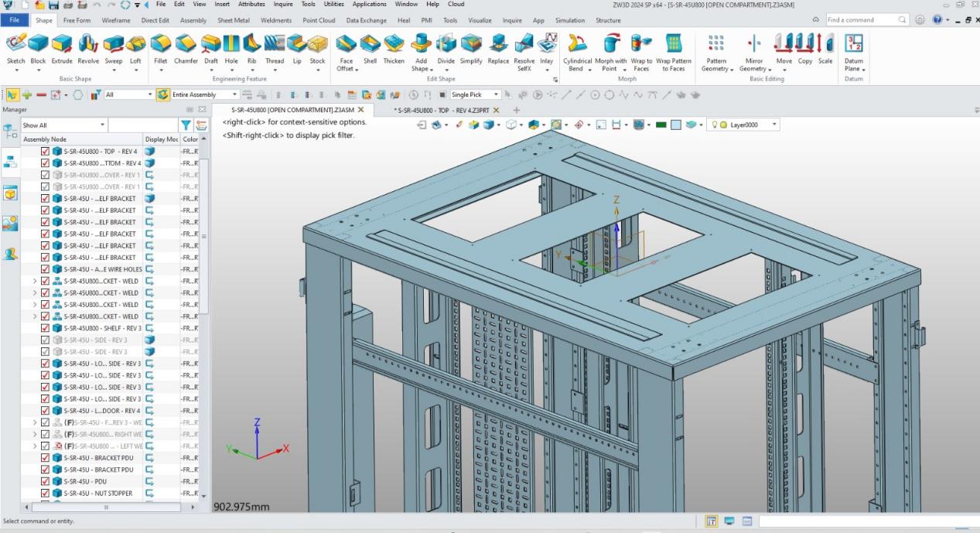Uncheck the S-SR-45U PDU component checkbox
The height and width of the screenshot is (533, 980).
(x=46, y=481)
